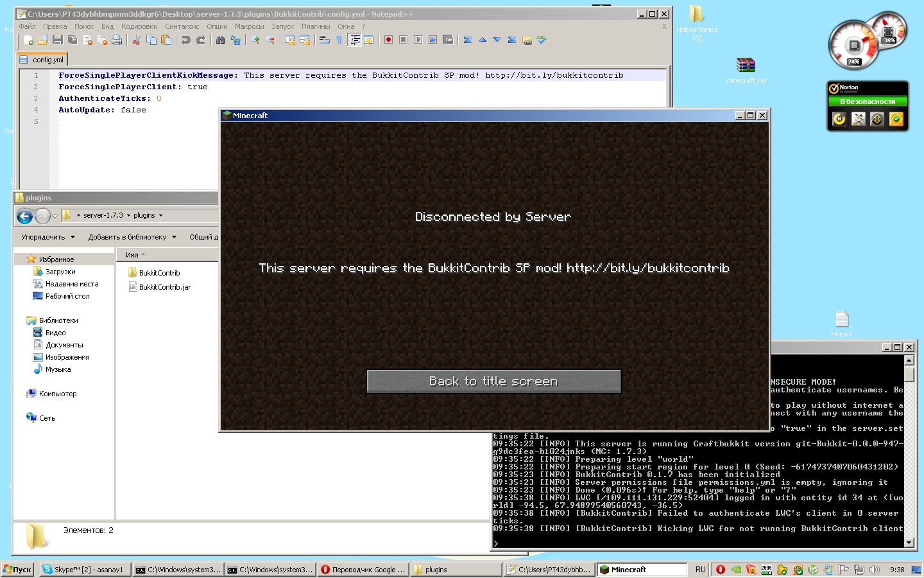
Task: Click the Replace icon in Notepad++ toolbar
Action: tap(235, 40)
